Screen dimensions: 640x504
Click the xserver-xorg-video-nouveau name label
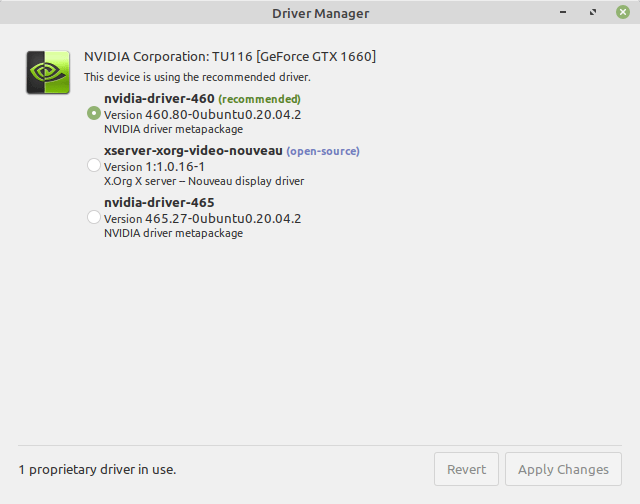click(x=193, y=151)
